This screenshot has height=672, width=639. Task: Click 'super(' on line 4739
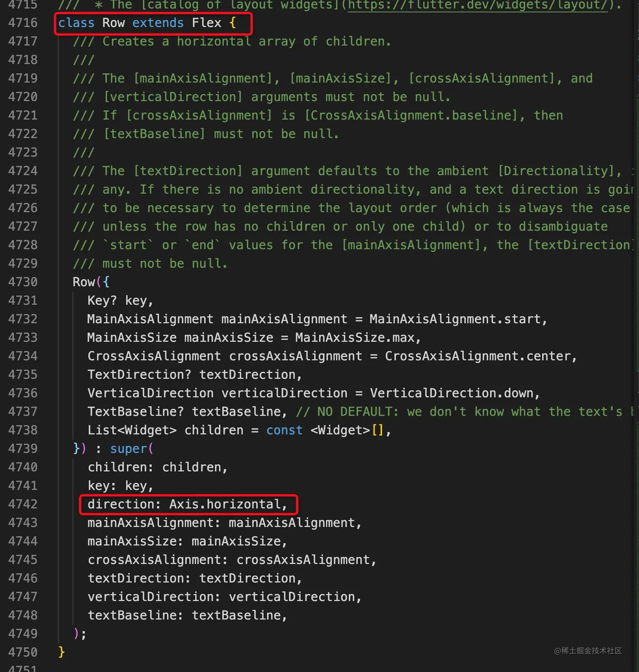point(131,449)
